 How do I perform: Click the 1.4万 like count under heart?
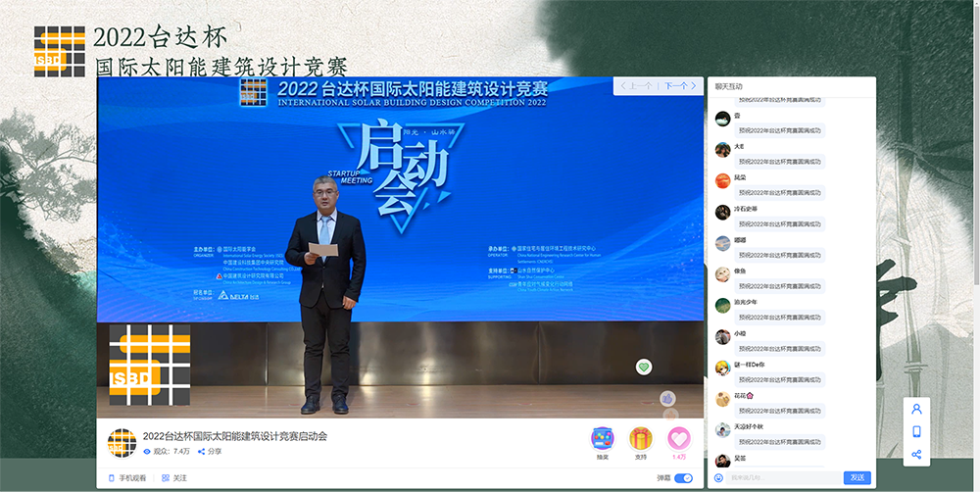[679, 457]
